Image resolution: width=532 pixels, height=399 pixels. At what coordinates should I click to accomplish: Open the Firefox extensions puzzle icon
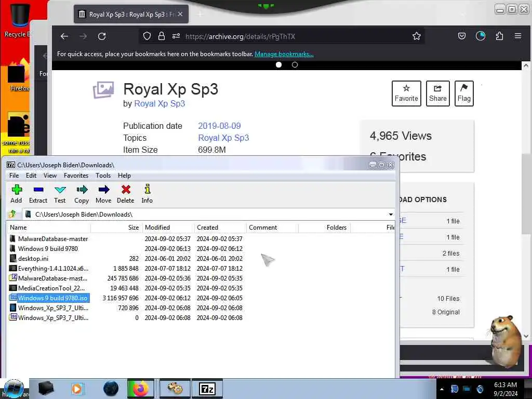pos(499,36)
